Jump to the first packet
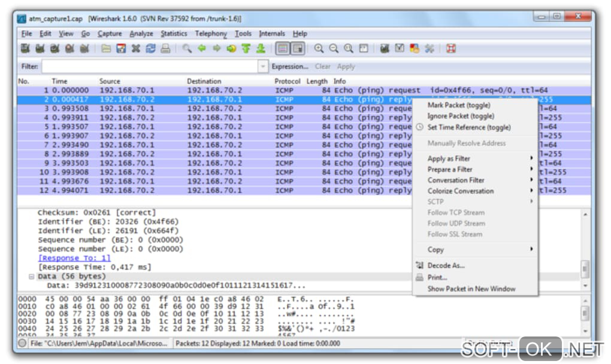This screenshot has width=611, height=364. point(246,48)
